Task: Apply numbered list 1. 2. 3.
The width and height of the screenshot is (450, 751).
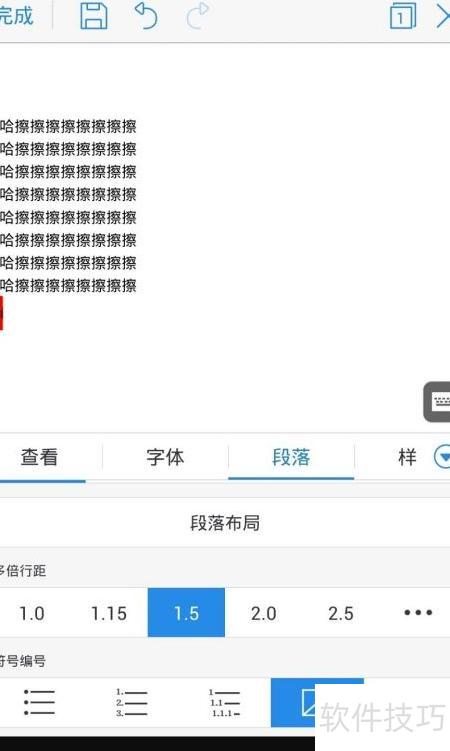Action: (x=131, y=703)
